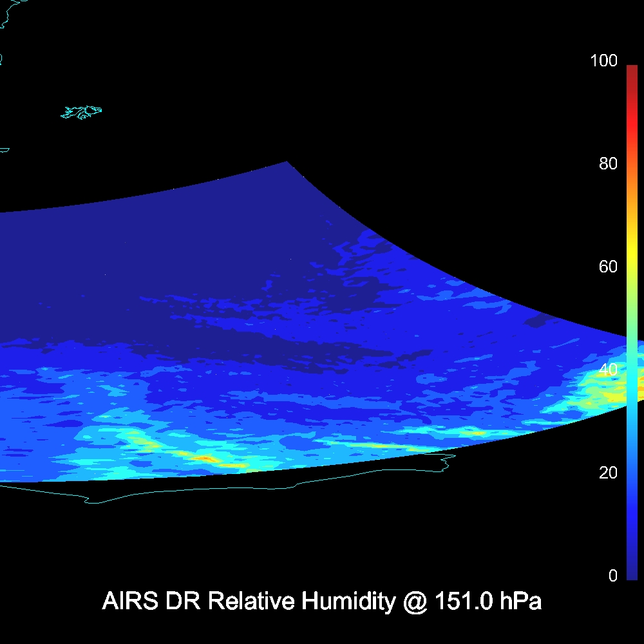
Task: Select the small cyan island outline at upper left
Action: point(82,113)
